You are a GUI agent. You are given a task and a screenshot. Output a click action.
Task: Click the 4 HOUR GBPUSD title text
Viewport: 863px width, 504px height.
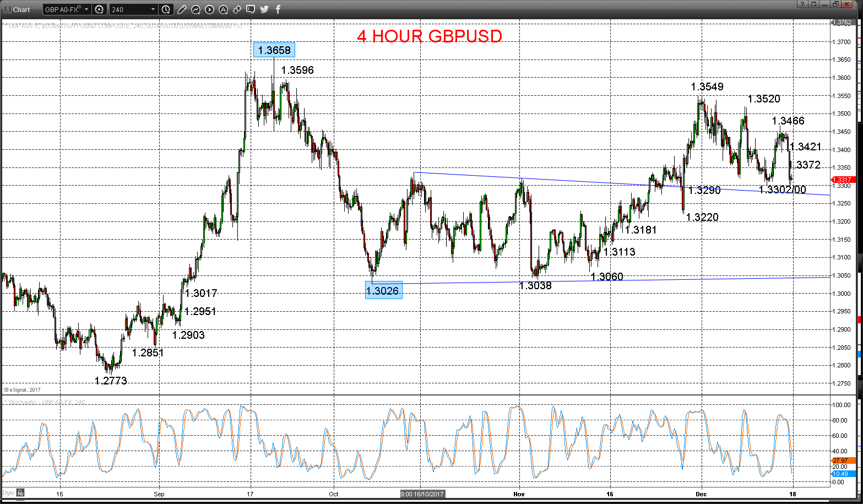pos(430,36)
